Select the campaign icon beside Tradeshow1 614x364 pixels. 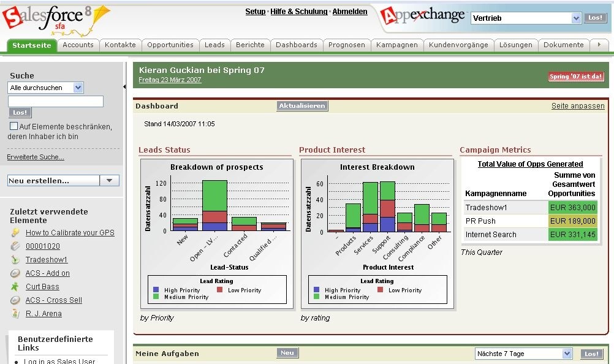(13, 259)
